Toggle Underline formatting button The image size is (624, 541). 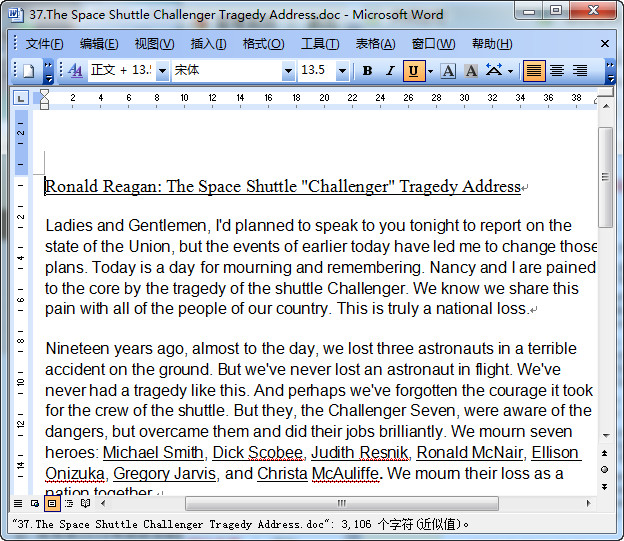(414, 71)
